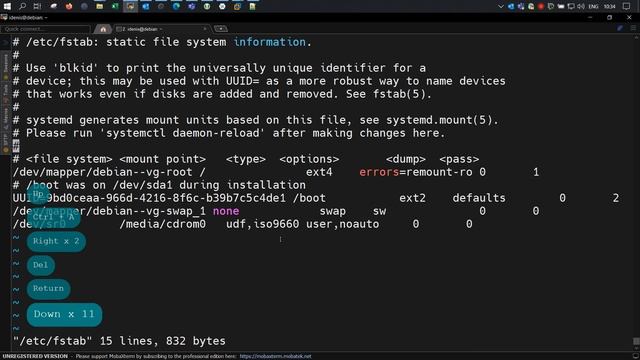This screenshot has height=360, width=640.
Task: Close the idenis@debian terminal tab
Action: point(205,29)
